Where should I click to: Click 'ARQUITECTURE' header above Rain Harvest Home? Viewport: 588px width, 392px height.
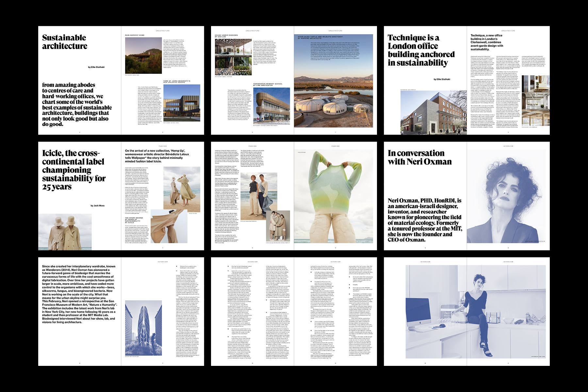163,31
